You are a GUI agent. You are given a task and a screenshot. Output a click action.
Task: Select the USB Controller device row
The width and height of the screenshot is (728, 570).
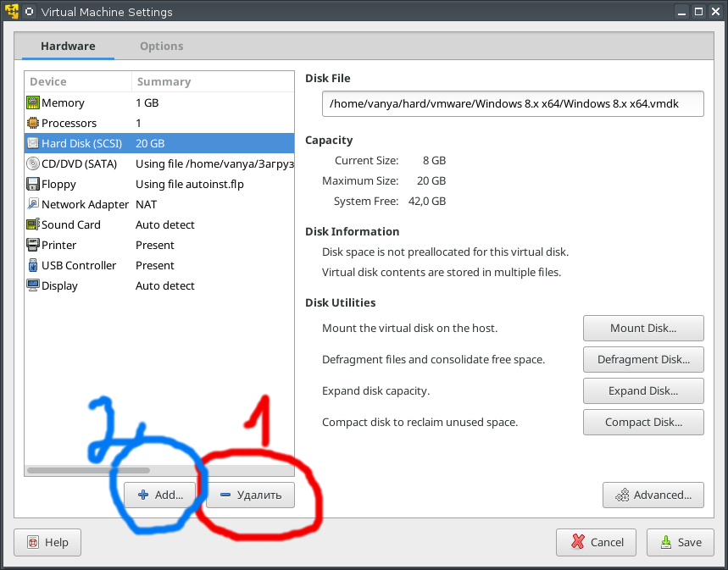159,265
